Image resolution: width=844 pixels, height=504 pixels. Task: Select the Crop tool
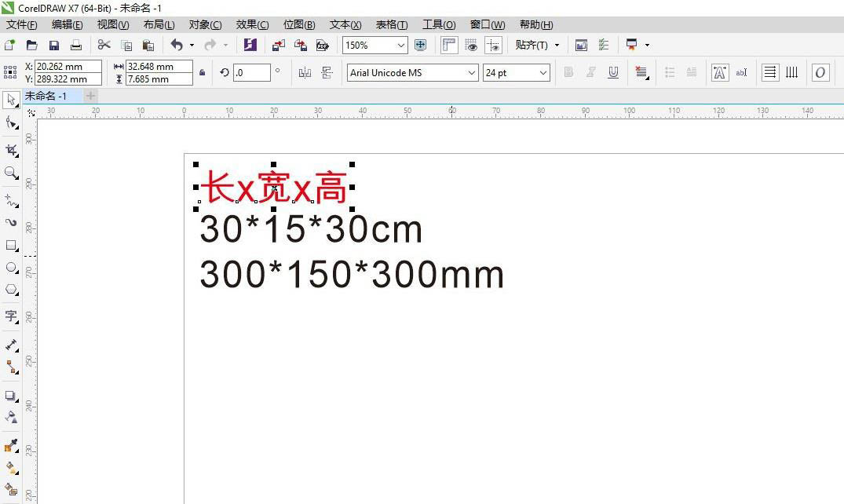12,149
